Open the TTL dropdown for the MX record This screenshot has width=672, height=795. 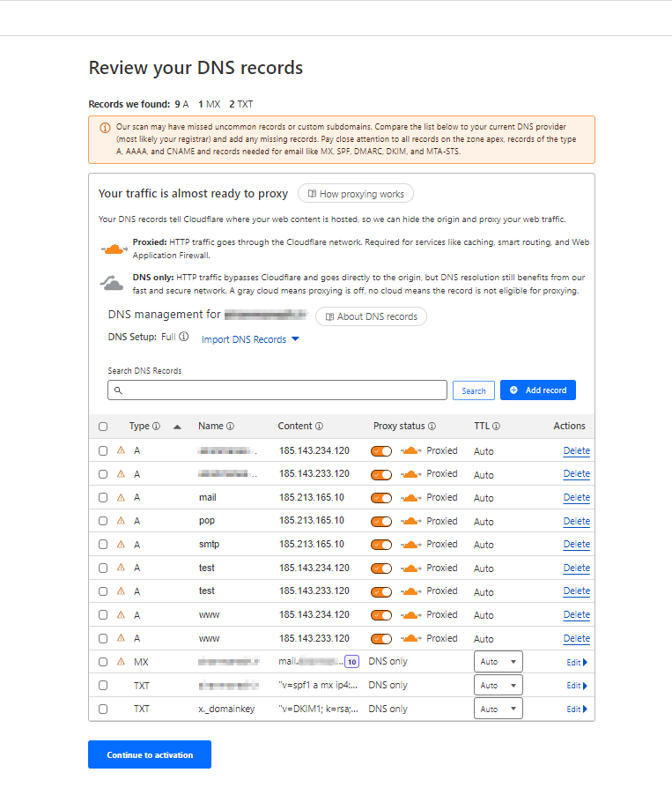(x=498, y=662)
